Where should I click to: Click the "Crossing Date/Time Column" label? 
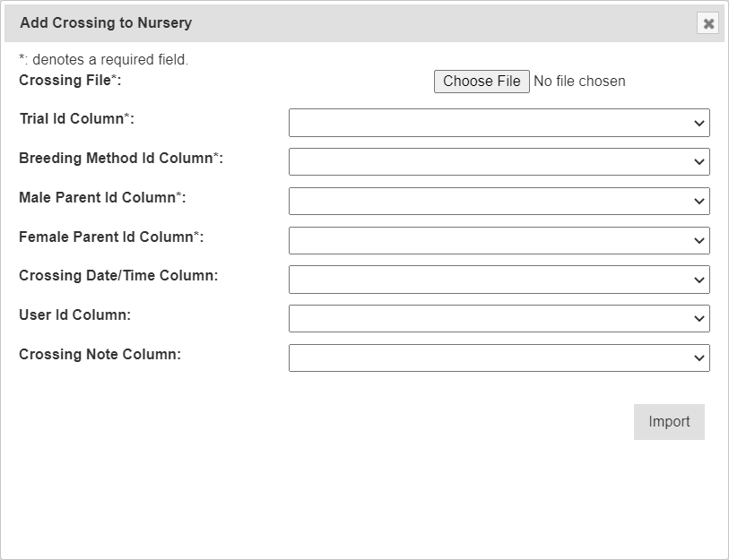tap(117, 276)
